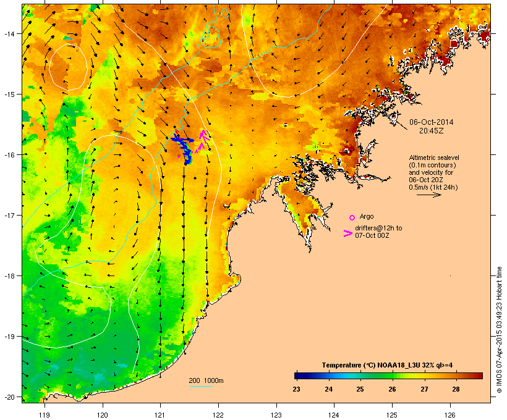This screenshot has width=507, height=420.
Task: Click the '200 1000m' depth label
Action: click(206, 380)
